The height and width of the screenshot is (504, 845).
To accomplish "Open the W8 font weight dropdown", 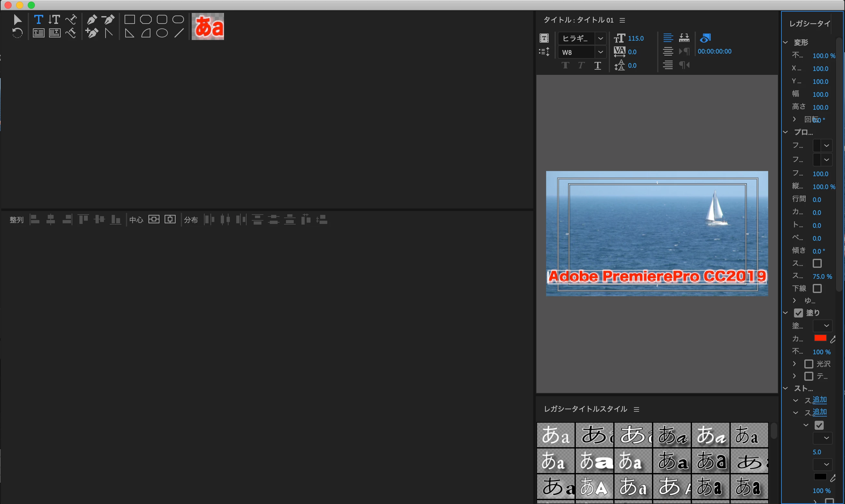I will pyautogui.click(x=600, y=52).
